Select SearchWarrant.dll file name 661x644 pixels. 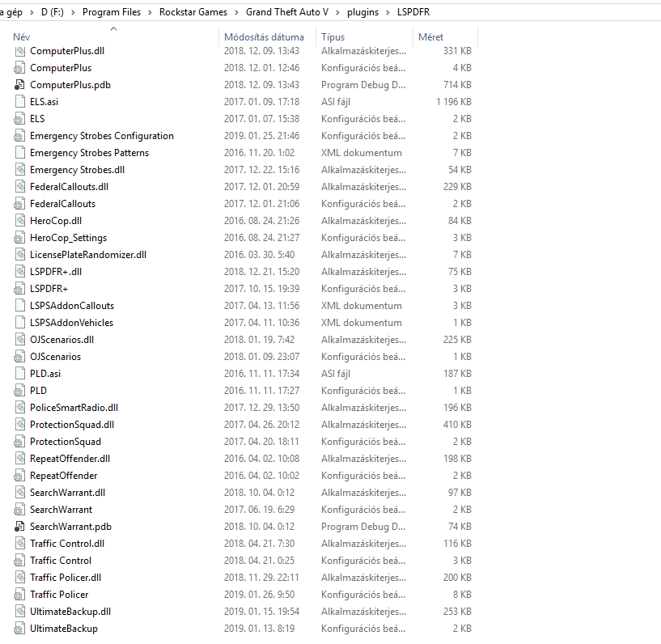tap(67, 493)
